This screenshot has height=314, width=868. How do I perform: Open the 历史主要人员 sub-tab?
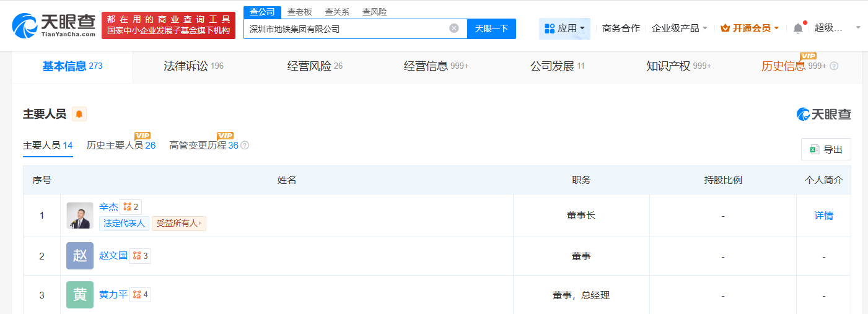tap(121, 146)
